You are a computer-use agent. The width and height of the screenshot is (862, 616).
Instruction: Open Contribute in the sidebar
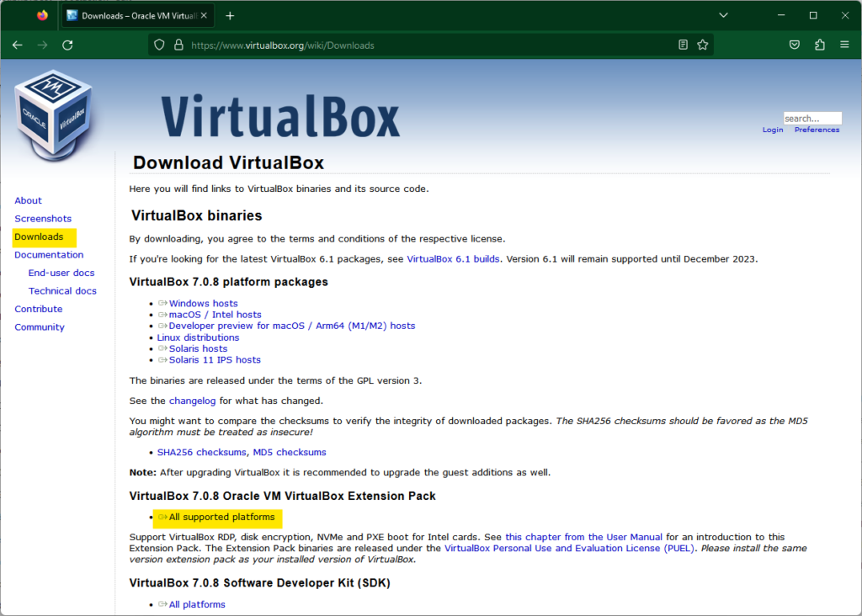39,310
